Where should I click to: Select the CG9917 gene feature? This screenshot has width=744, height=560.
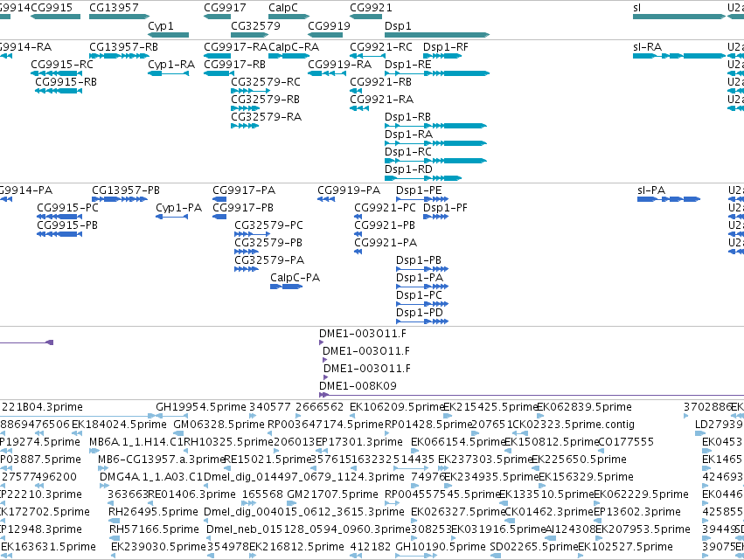(218, 17)
